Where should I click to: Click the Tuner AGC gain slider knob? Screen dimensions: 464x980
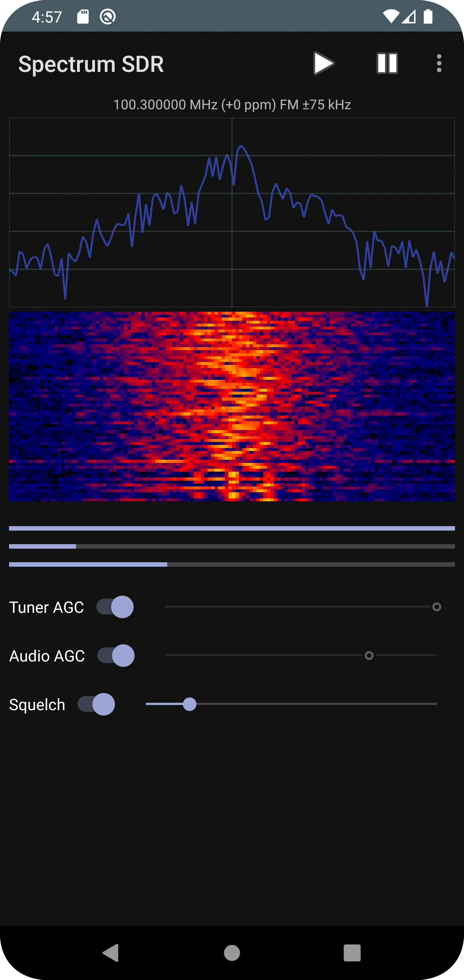437,607
